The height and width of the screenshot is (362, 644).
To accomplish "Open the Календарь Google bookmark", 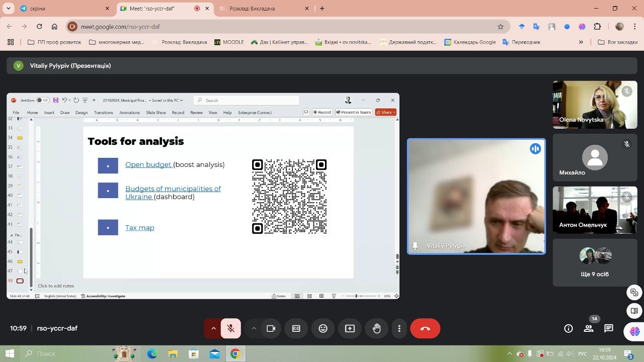I will [470, 42].
